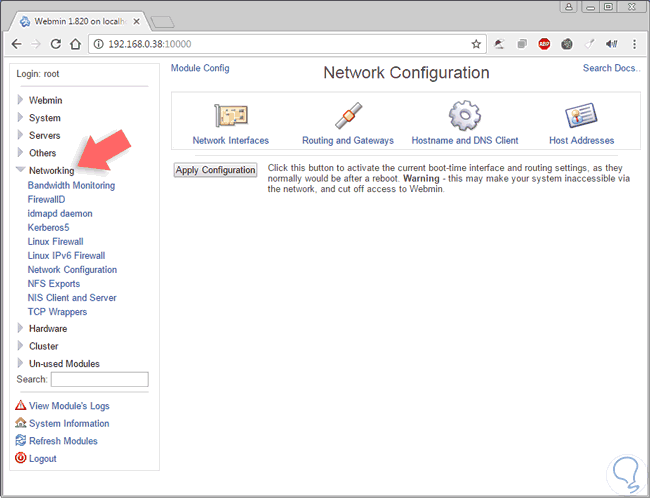Focus the sidebar Search input field
This screenshot has width=650, height=498.
pyautogui.click(x=99, y=379)
